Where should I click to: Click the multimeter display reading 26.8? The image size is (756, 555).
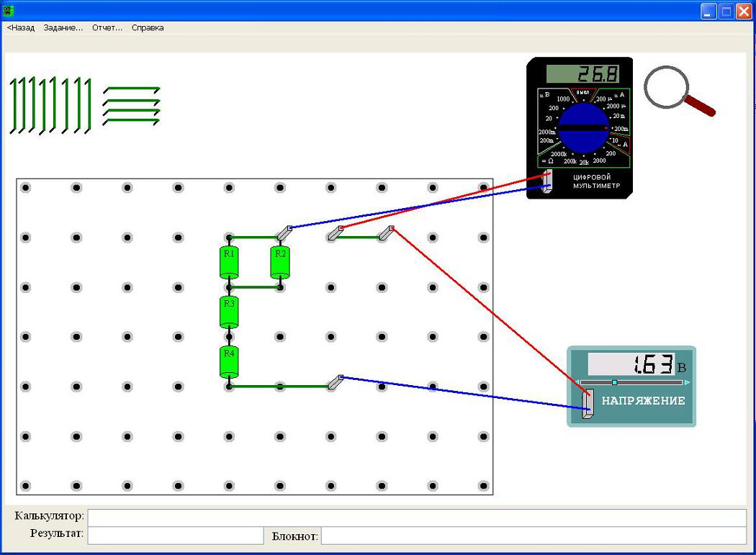(582, 73)
